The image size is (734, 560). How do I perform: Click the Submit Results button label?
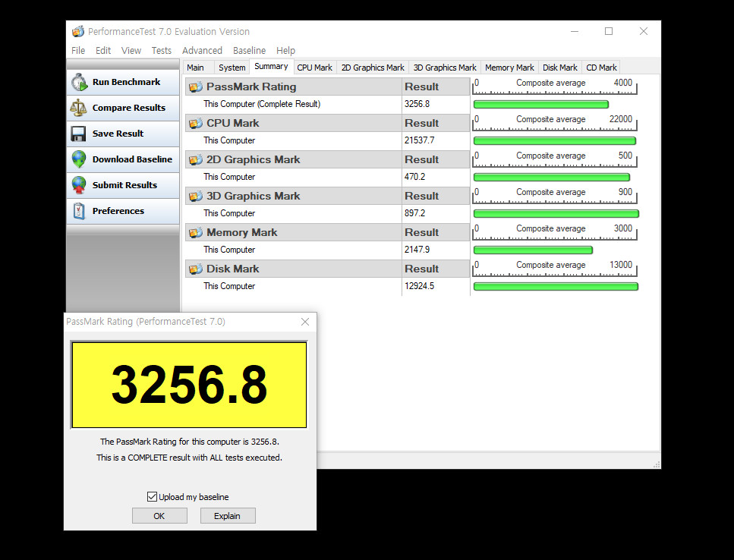click(x=124, y=185)
